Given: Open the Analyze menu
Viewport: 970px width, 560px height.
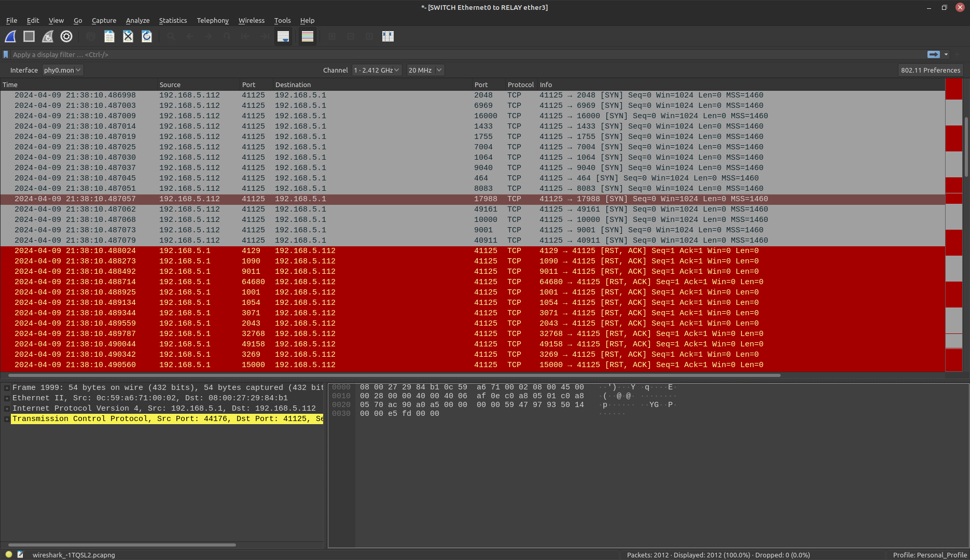Looking at the screenshot, I should [x=137, y=20].
